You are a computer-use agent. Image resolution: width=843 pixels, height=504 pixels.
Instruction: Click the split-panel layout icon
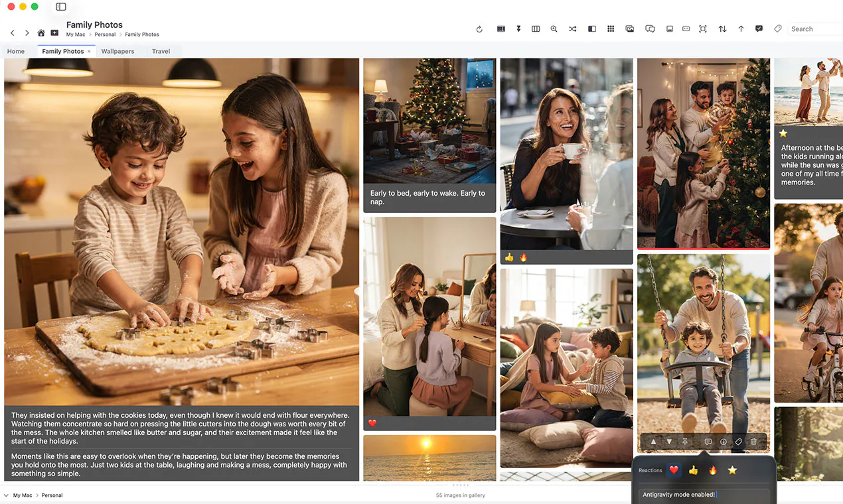tap(592, 29)
